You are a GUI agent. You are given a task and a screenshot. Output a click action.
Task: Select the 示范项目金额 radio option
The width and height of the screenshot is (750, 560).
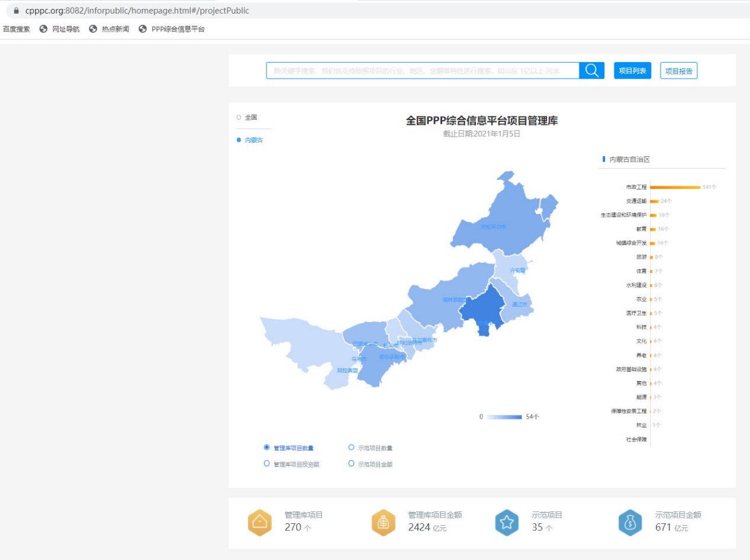coord(352,464)
